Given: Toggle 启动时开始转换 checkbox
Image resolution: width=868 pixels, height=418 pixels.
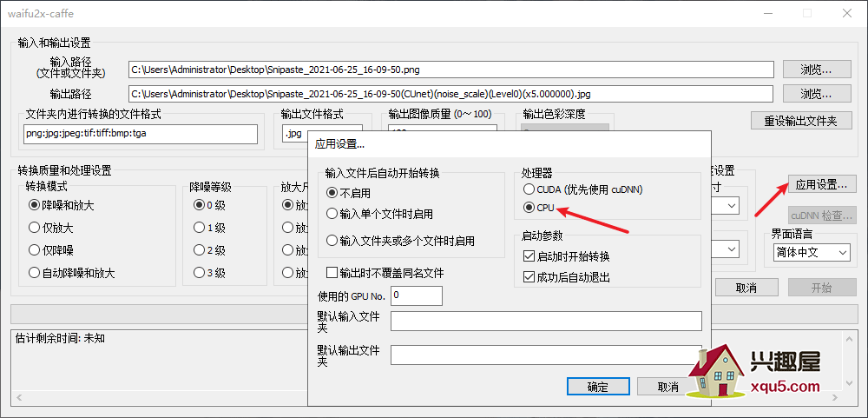Looking at the screenshot, I should tap(566, 256).
